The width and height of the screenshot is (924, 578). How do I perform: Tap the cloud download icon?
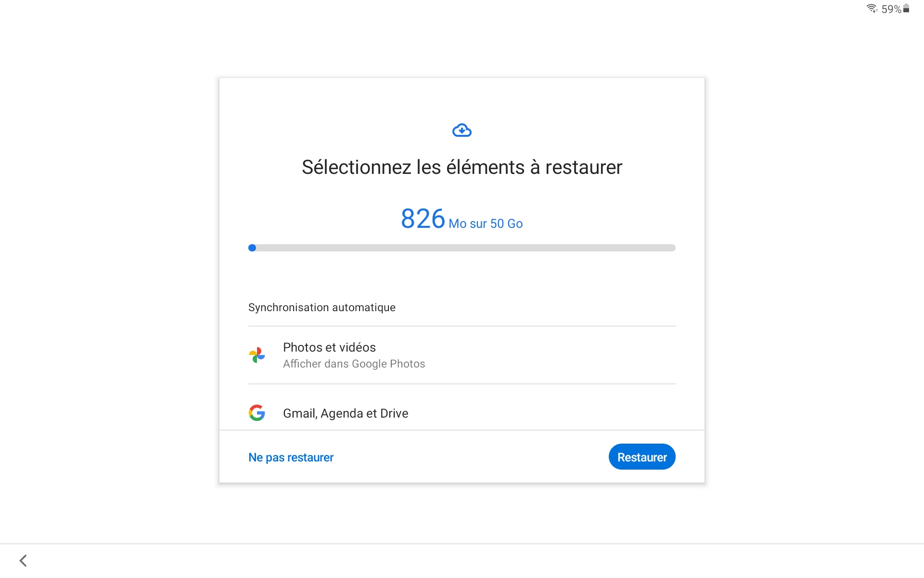pyautogui.click(x=462, y=131)
